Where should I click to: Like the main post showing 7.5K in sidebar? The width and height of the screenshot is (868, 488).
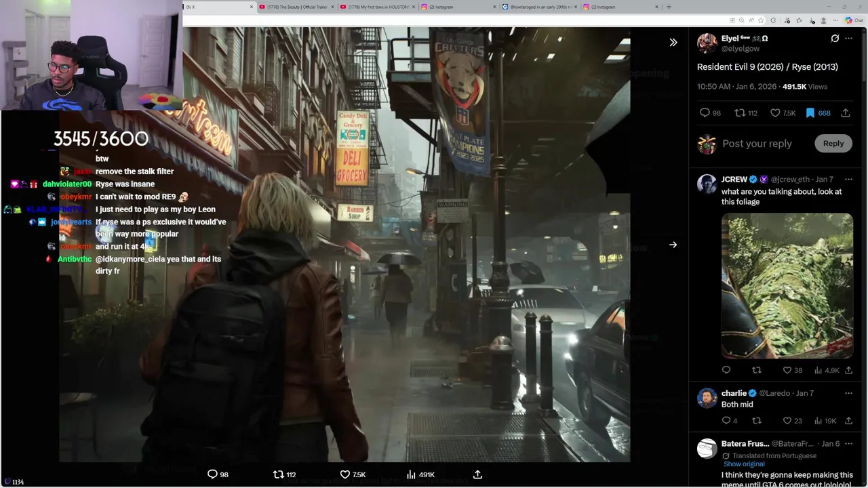(783, 113)
